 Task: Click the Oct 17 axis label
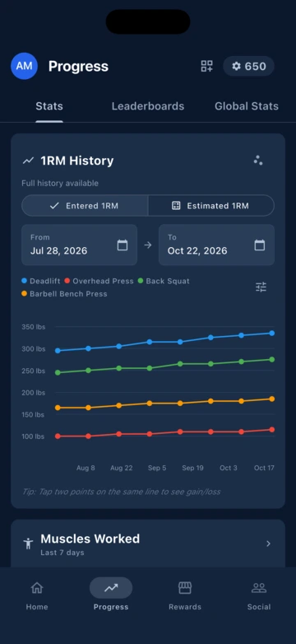[264, 469]
